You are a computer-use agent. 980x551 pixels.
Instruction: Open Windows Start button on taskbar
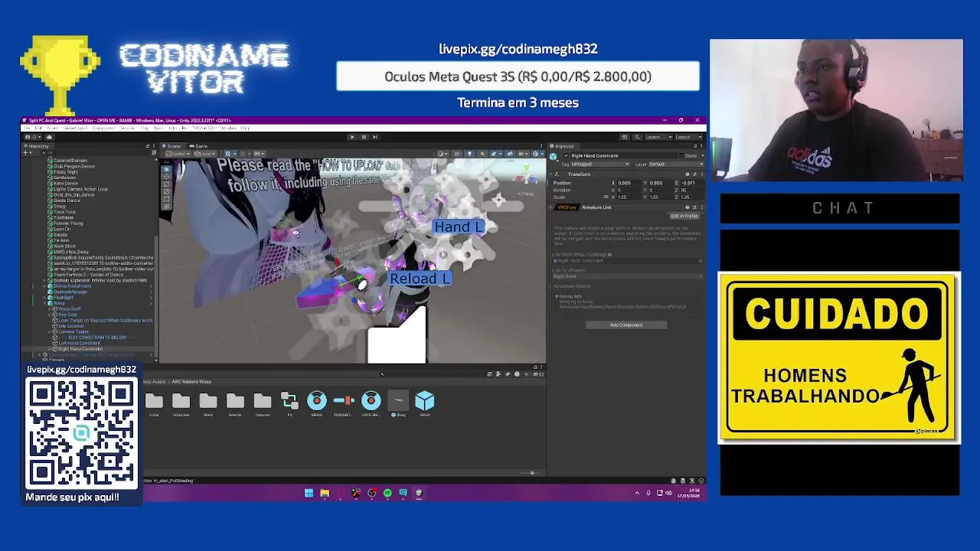[x=309, y=493]
